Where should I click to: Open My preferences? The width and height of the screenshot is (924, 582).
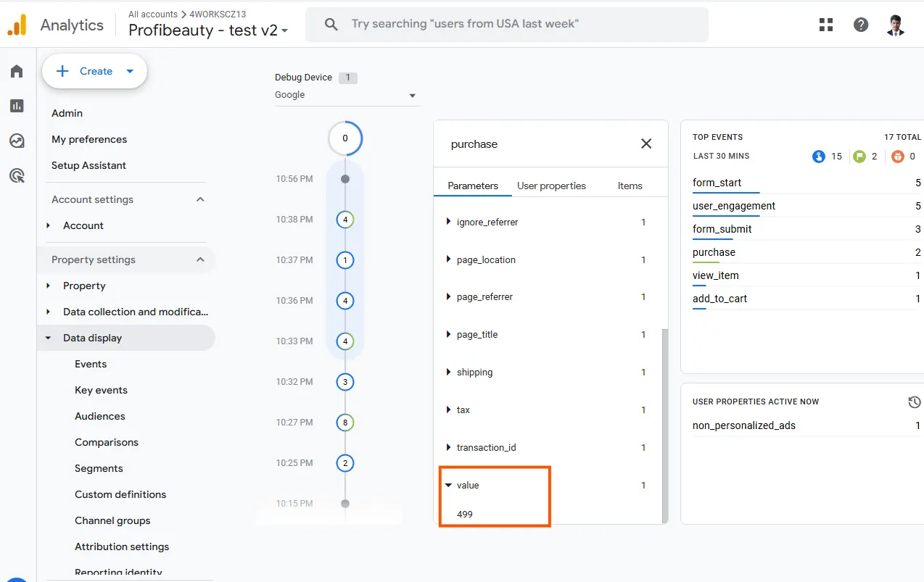pos(89,139)
